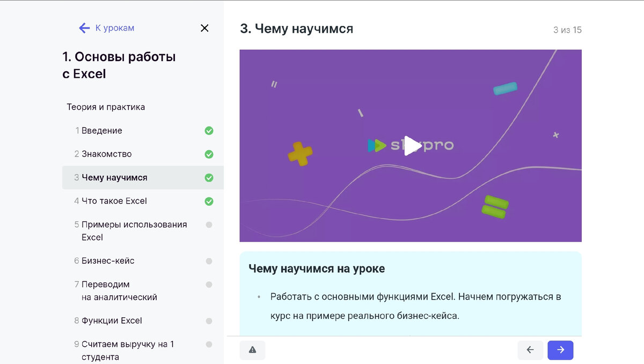
Task: Go to previous lesson with left arrow
Action: [530, 350]
